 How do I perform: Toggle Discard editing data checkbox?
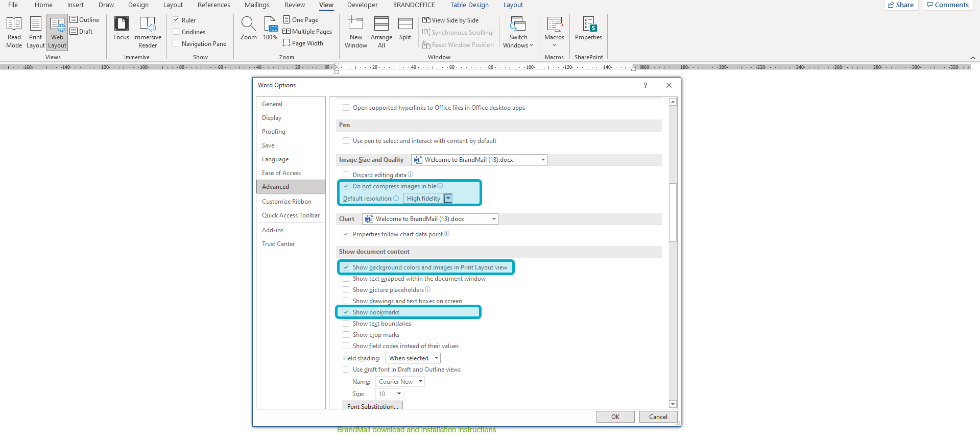click(346, 175)
